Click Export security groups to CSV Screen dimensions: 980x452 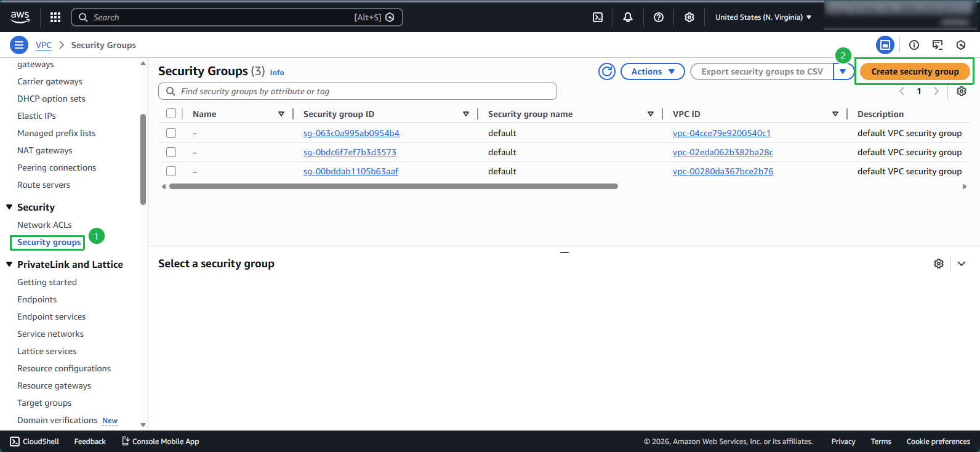(x=762, y=71)
